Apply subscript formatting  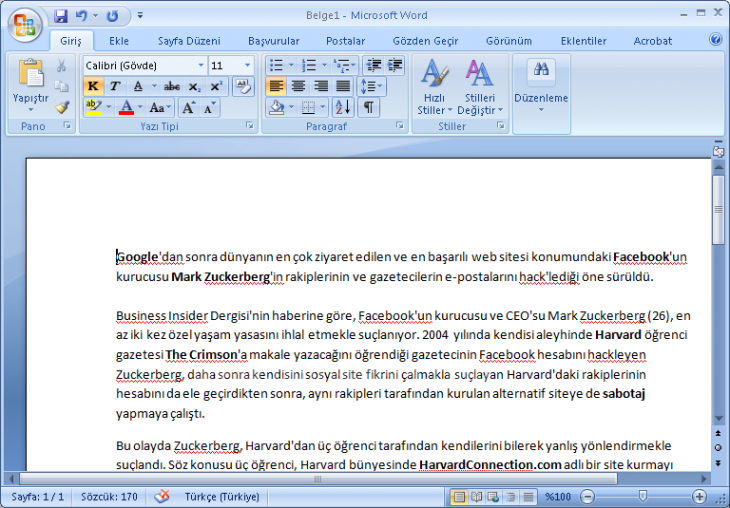coord(194,87)
